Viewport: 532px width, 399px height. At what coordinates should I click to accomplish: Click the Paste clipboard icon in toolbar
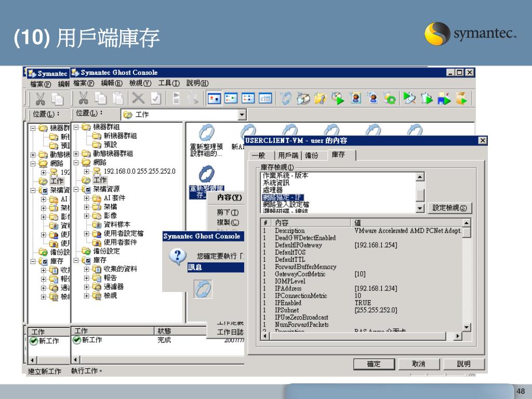[118, 98]
